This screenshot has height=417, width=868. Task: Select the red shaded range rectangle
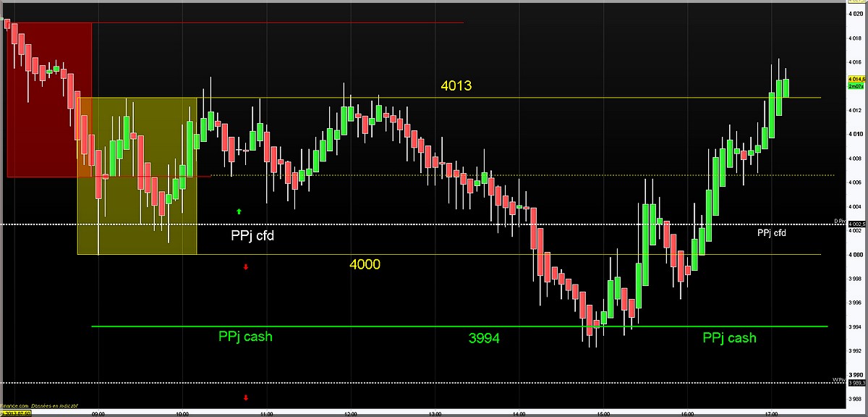click(x=49, y=100)
